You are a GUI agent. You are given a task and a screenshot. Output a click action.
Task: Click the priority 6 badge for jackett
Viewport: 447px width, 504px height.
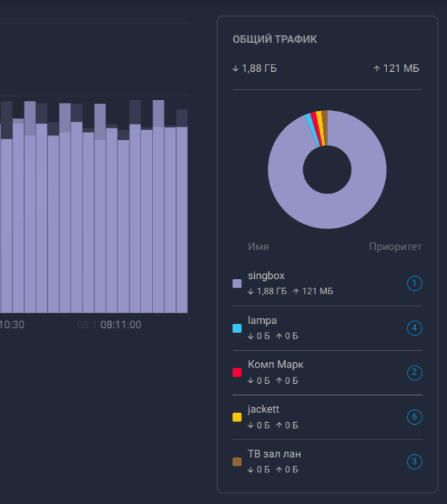414,417
